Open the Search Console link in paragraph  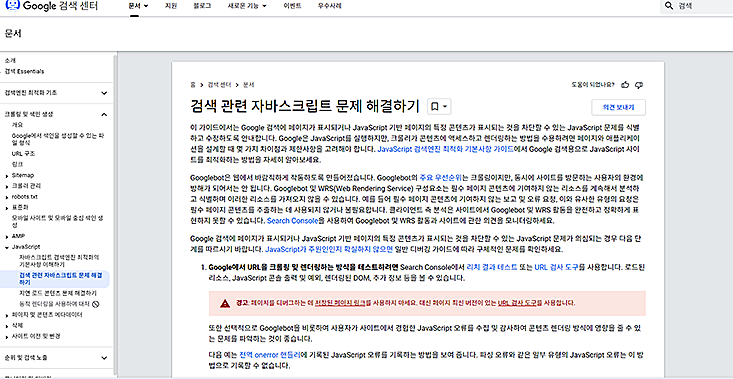292,220
